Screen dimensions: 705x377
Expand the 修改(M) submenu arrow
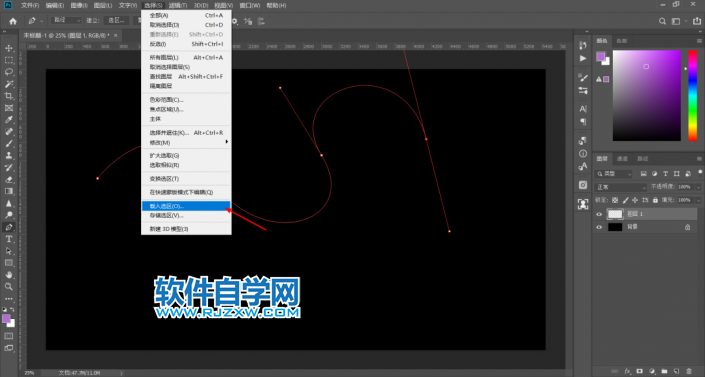(227, 142)
